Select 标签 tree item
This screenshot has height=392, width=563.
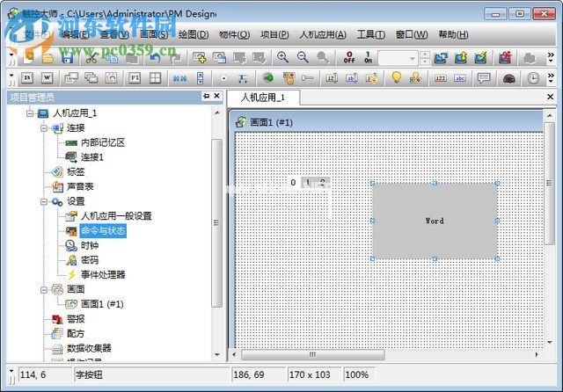[x=76, y=171]
